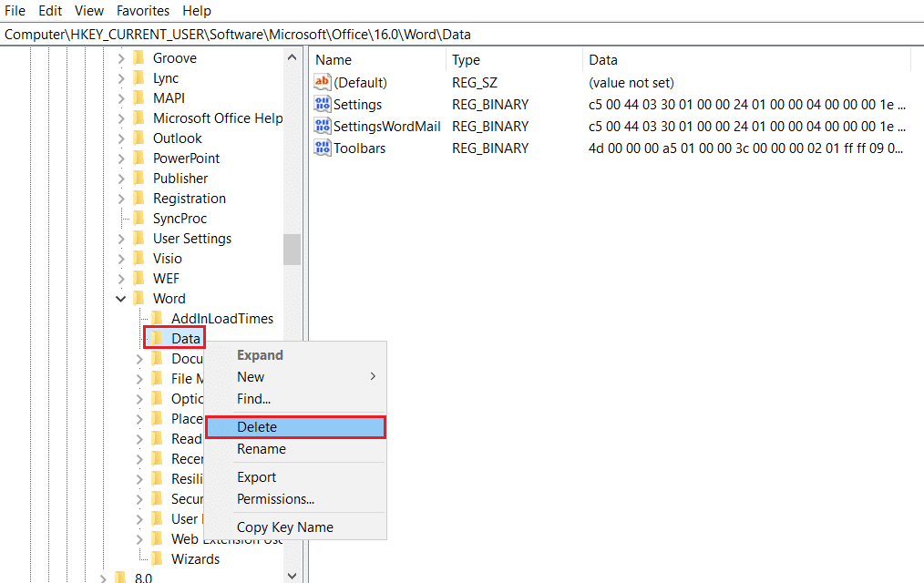The width and height of the screenshot is (924, 583).
Task: Click the Lync folder icon
Action: 139,77
